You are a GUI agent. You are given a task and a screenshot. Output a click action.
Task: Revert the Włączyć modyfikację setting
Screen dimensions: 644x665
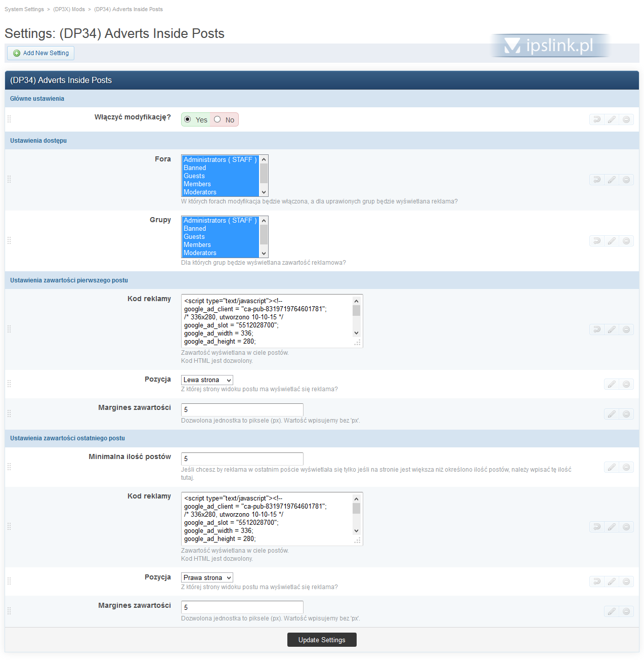(x=597, y=119)
